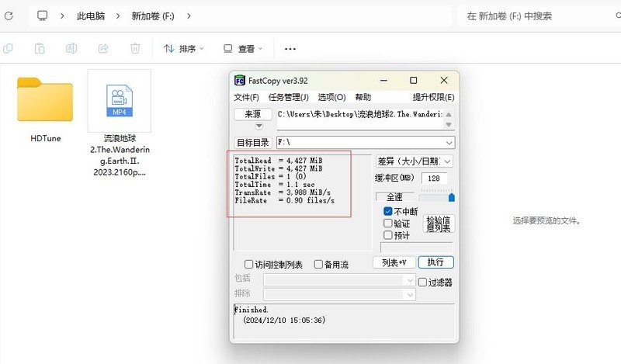The image size is (621, 364).
Task: Open the 选项(O) menu
Action: coord(331,97)
